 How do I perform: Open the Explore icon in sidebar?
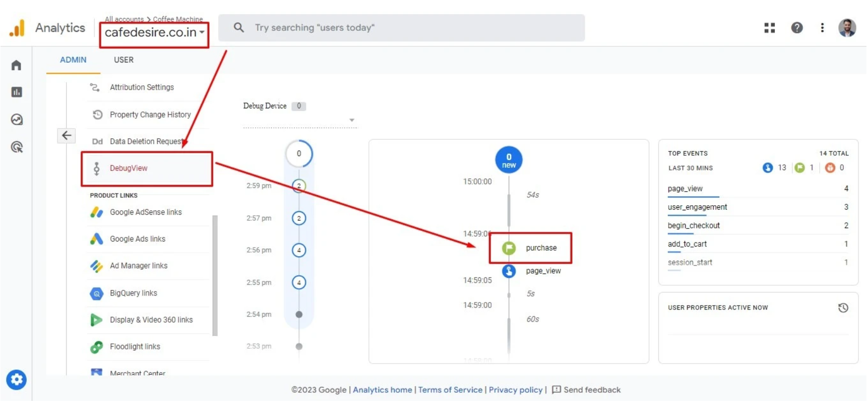16,120
